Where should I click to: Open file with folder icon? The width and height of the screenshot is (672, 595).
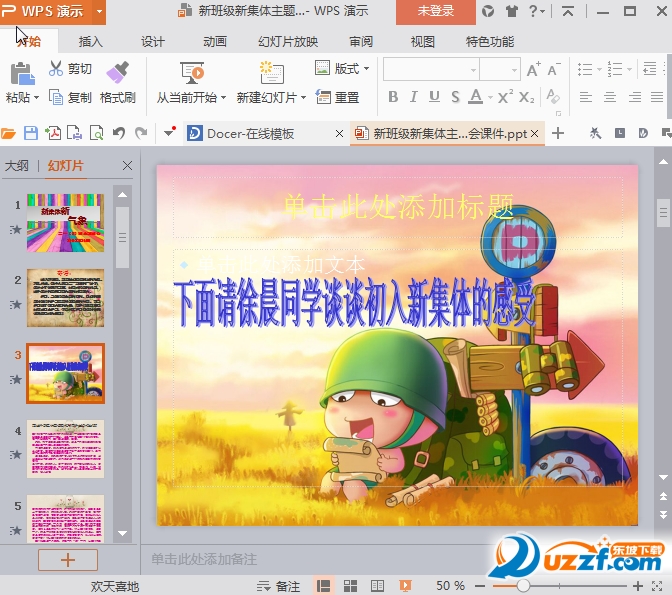[8, 134]
